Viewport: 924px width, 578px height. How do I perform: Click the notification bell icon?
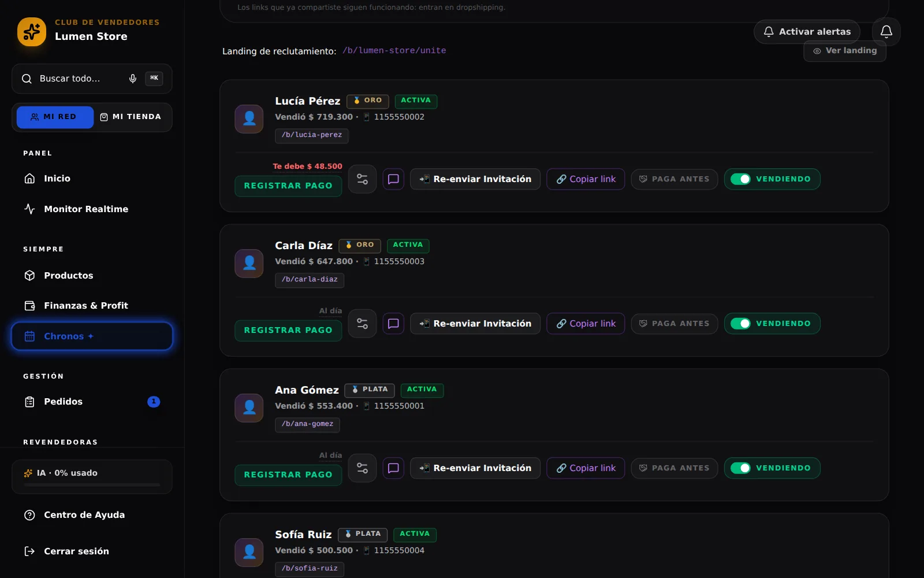pyautogui.click(x=886, y=32)
